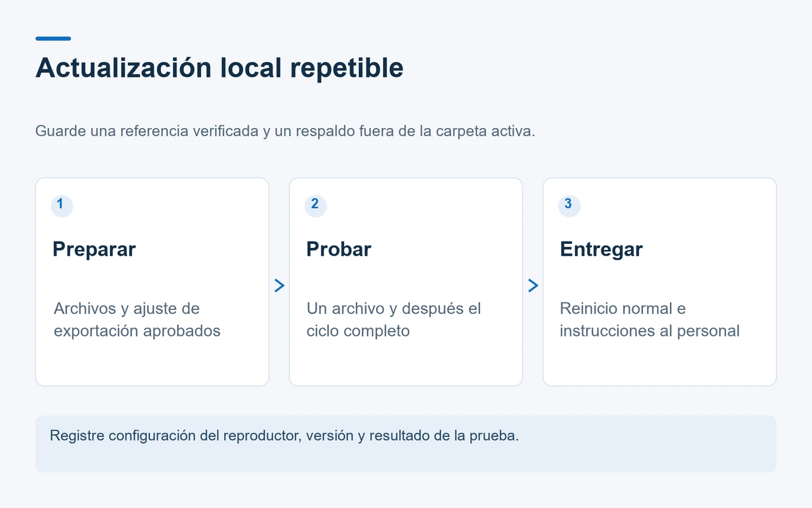This screenshot has height=508, width=812.
Task: Click the chevron arrow between Probar and Entregar
Action: [x=533, y=286]
